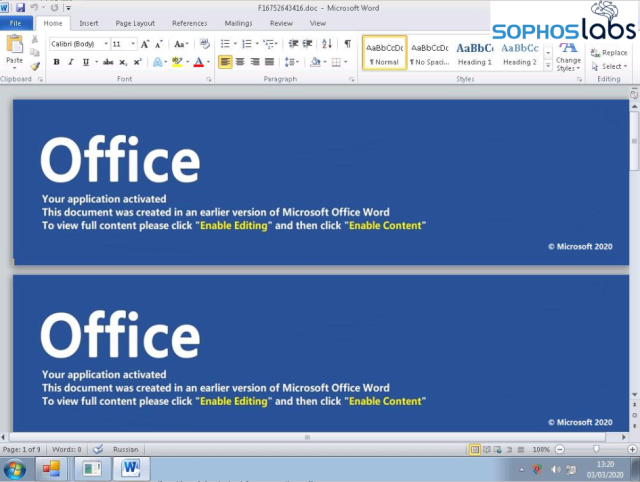The width and height of the screenshot is (640, 482).
Task: Open the Font dialog launcher
Action: pos(209,80)
